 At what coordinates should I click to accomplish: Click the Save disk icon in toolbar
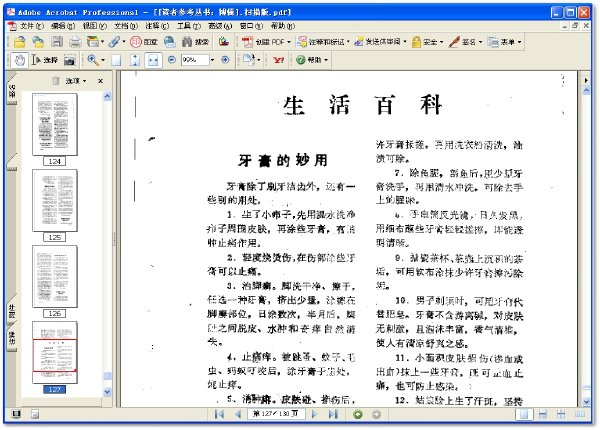coord(57,41)
